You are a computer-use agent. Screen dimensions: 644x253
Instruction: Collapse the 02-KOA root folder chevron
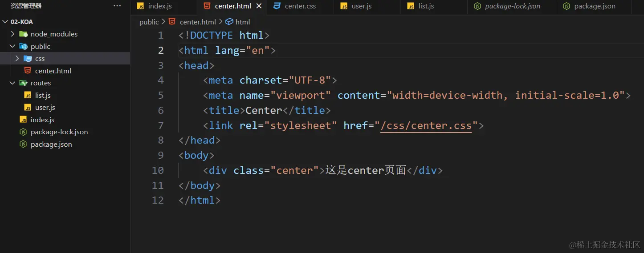[5, 22]
